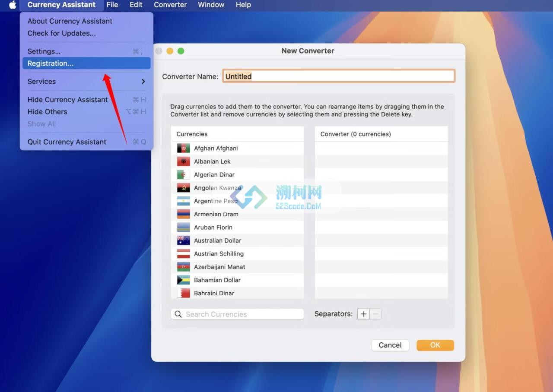Select the Bahraini Dinar name
553x392 pixels.
[x=214, y=293]
